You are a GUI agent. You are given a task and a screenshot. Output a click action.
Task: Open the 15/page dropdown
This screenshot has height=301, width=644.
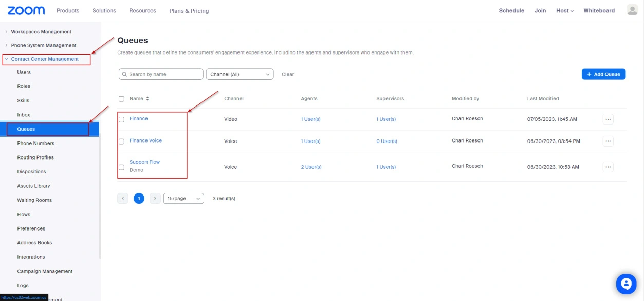point(183,199)
